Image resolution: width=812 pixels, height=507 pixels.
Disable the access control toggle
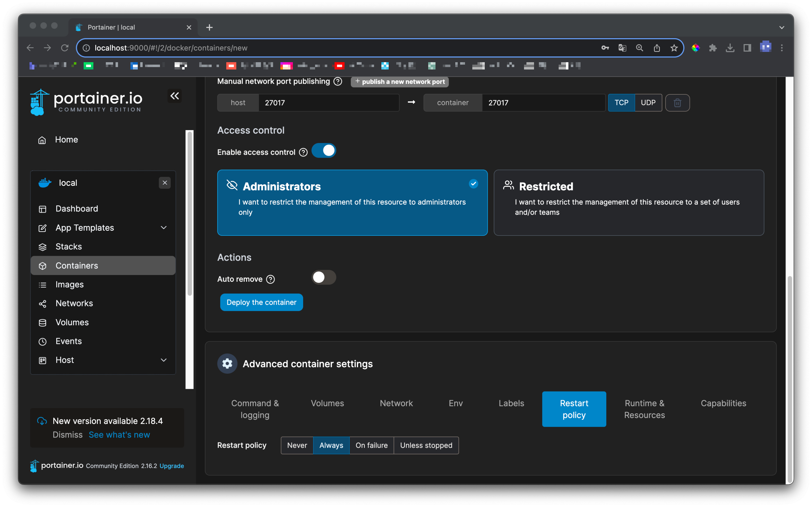[324, 151]
